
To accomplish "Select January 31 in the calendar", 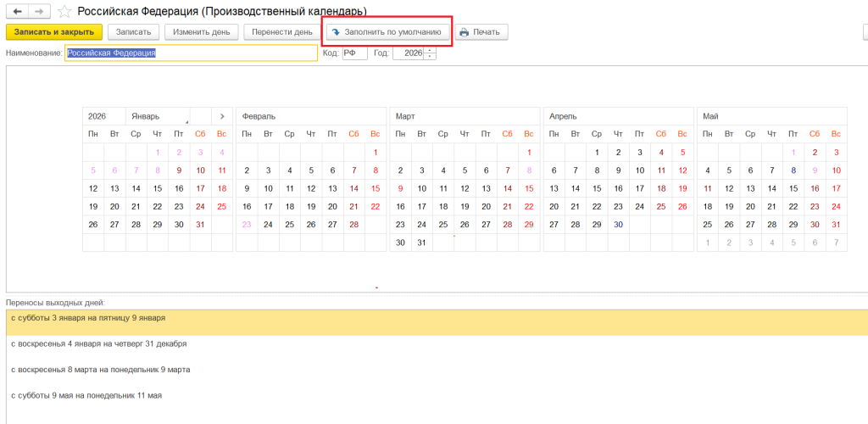I will (x=200, y=225).
